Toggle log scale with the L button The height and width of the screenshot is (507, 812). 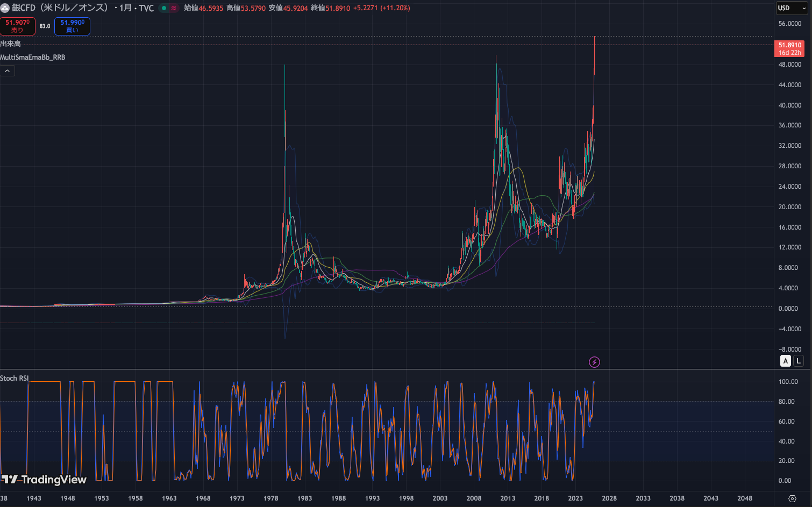[799, 361]
